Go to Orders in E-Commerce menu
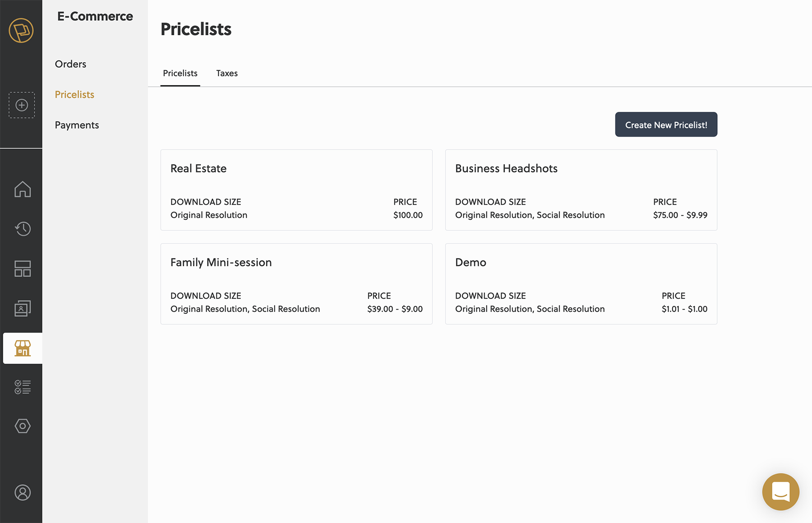 [x=70, y=64]
